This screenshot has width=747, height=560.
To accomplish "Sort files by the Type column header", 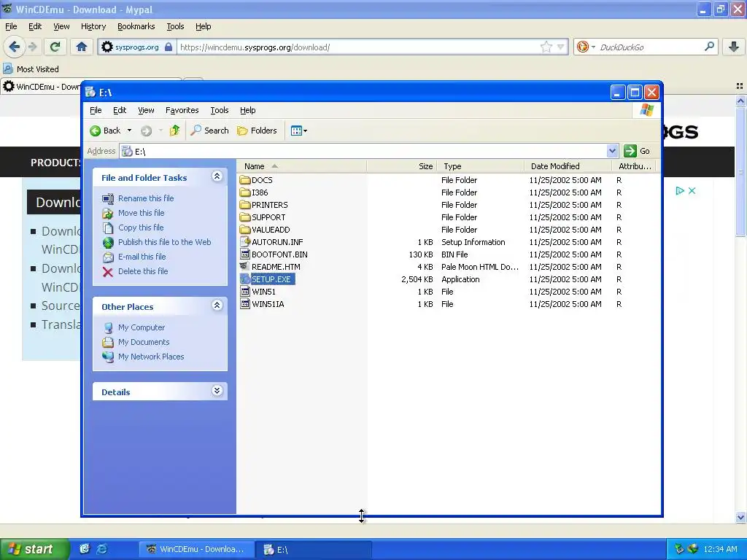I will 480,166.
